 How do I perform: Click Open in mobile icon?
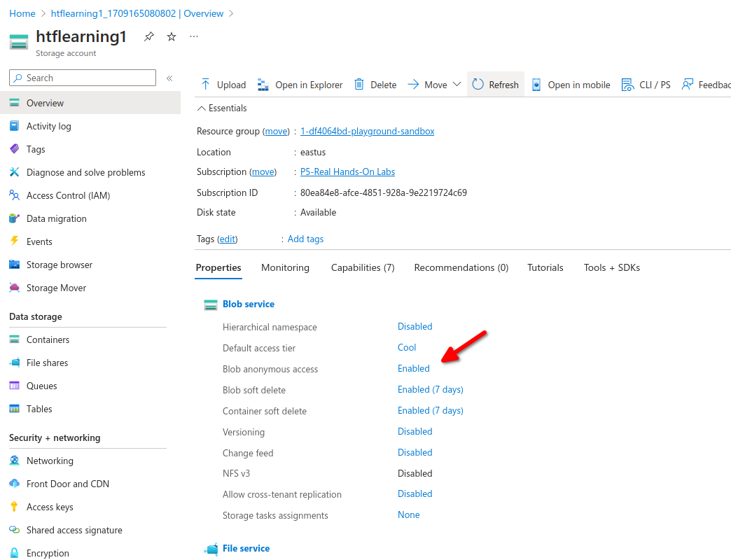tap(536, 85)
